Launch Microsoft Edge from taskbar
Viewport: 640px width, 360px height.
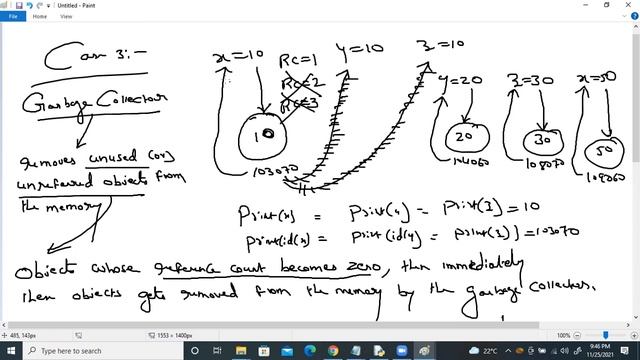(310, 351)
